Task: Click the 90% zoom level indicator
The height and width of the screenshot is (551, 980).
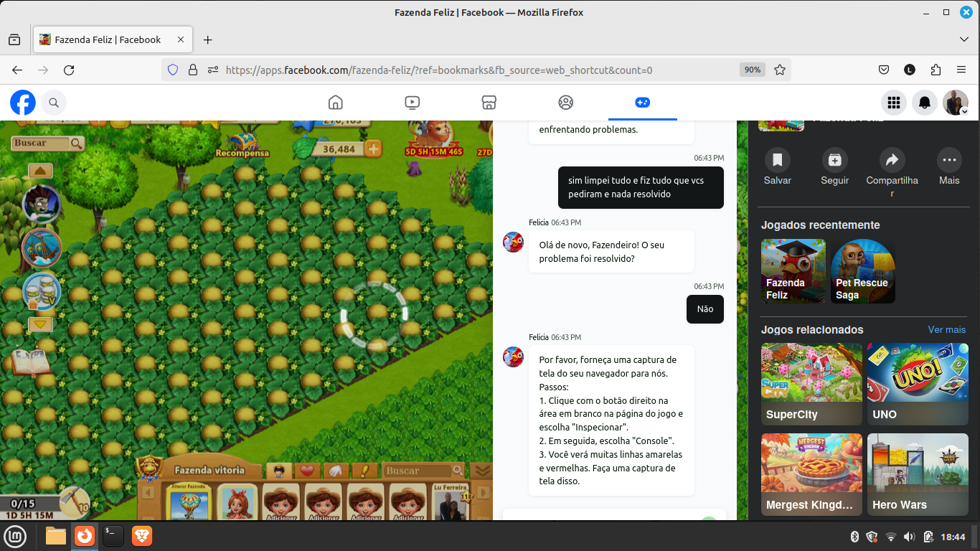Action: click(752, 70)
